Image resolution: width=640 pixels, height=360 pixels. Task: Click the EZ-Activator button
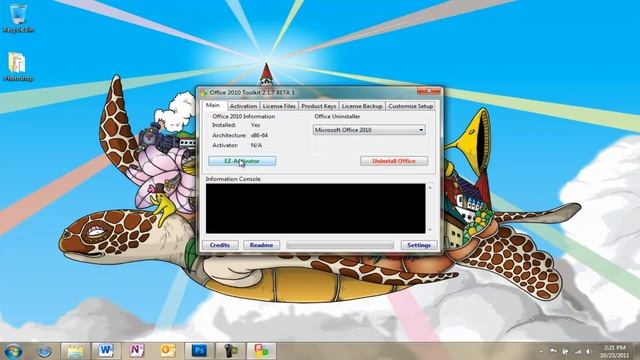click(242, 161)
